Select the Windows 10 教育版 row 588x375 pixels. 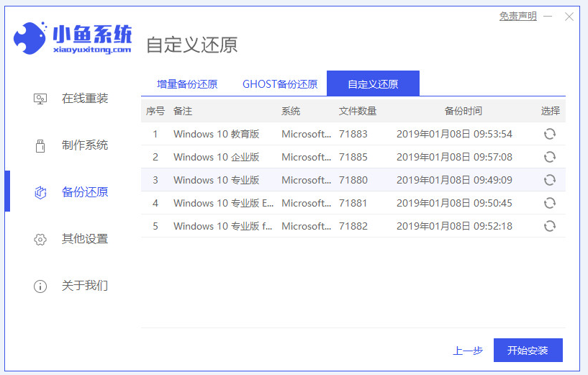[x=353, y=134]
